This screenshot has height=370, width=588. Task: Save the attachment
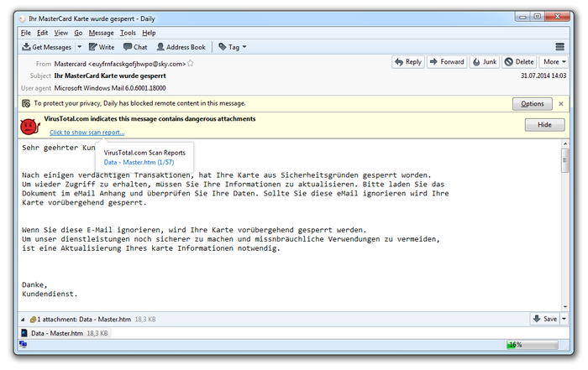[x=545, y=319]
